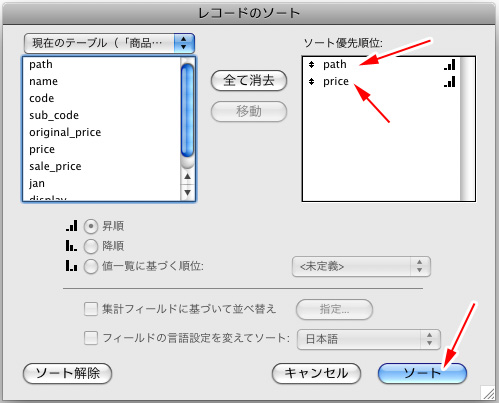Image resolution: width=499 pixels, height=403 pixels.
Task: Open the <未定義> value list dropdown
Action: pos(361,266)
